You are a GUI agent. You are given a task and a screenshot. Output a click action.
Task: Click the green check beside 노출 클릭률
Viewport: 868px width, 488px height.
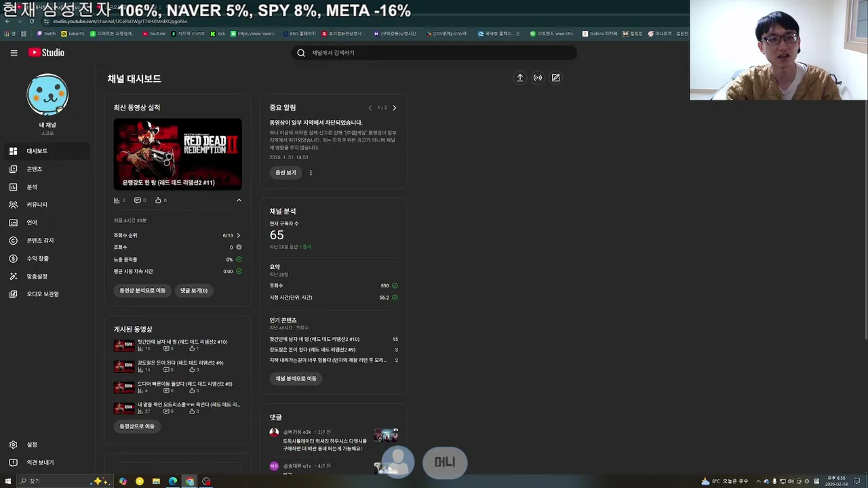point(239,260)
